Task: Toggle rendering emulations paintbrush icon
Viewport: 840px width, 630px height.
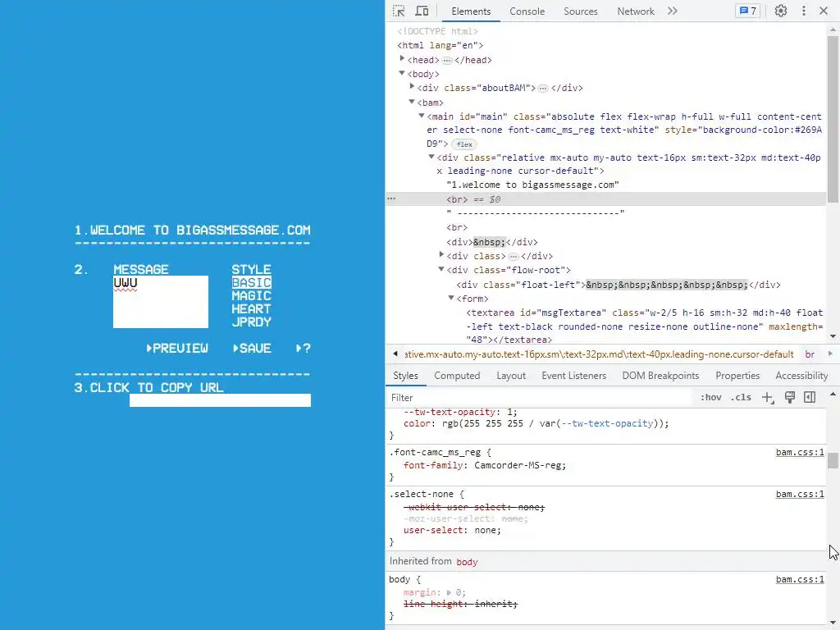Action: tap(790, 397)
